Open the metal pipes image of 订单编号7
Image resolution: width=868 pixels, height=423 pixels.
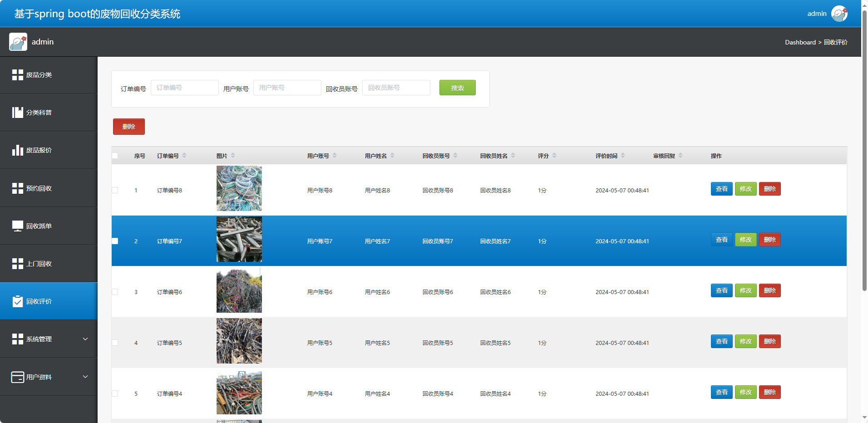pyautogui.click(x=239, y=239)
